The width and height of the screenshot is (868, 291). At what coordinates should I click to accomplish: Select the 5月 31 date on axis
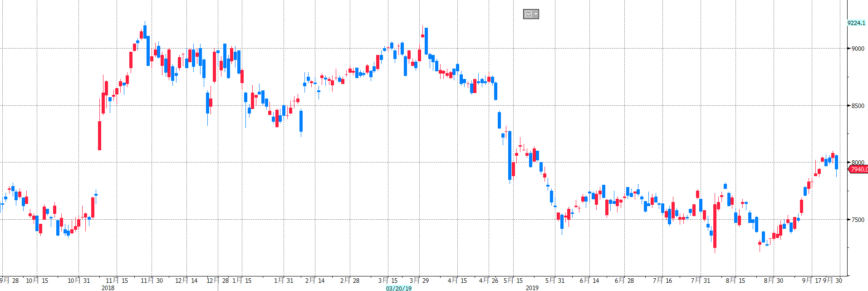[x=555, y=281]
